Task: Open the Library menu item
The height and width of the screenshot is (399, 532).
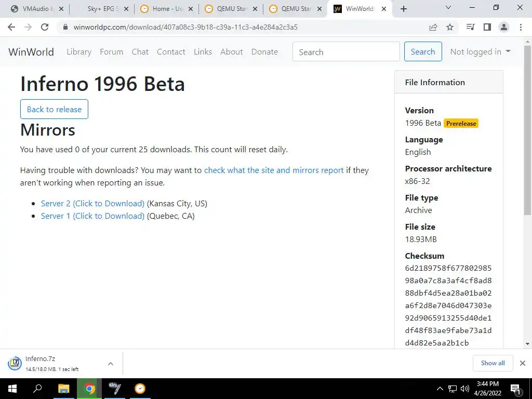Action: click(79, 52)
